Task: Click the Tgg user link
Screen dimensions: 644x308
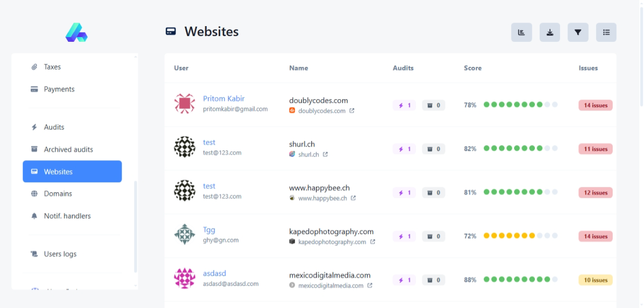Action: [x=209, y=230]
